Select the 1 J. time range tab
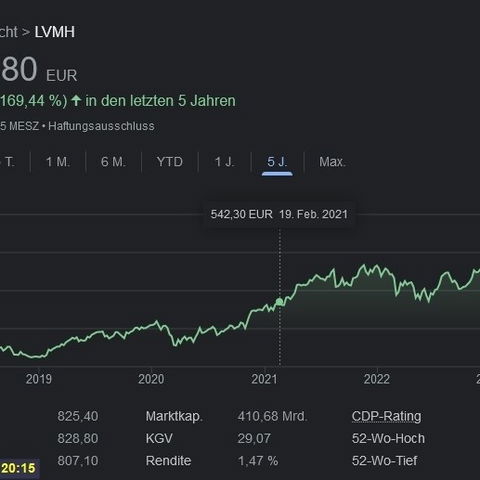Image resolution: width=480 pixels, height=480 pixels. click(224, 162)
